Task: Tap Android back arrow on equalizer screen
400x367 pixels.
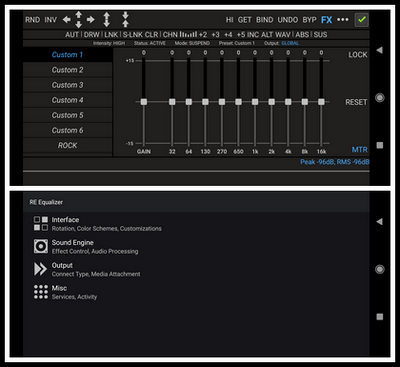Action: (x=379, y=50)
